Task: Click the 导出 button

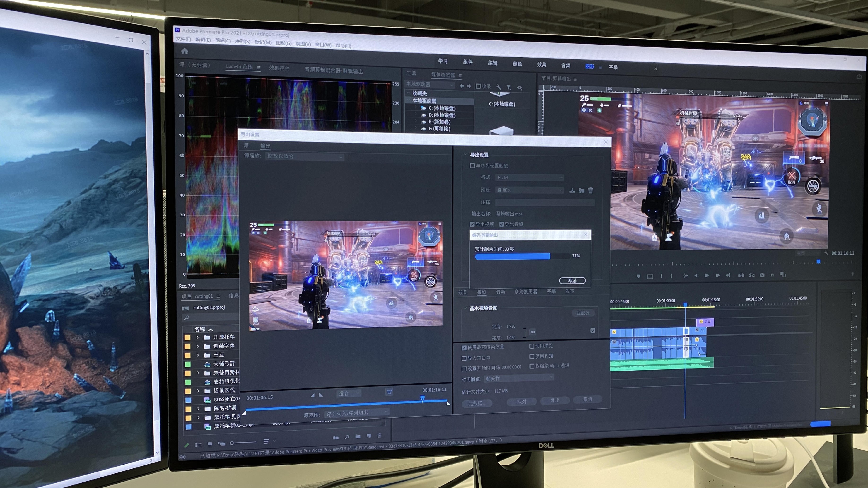Action: [x=555, y=400]
